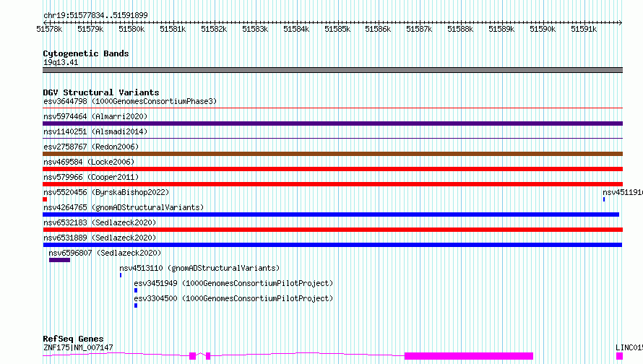The image size is (643, 364).
Task: Click the 51581k ruler label
Action: [x=173, y=30]
